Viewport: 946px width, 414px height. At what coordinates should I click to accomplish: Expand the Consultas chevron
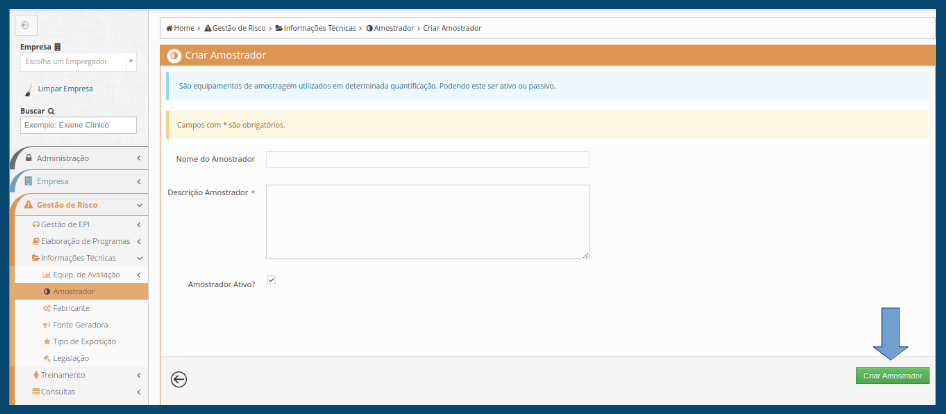(x=139, y=392)
